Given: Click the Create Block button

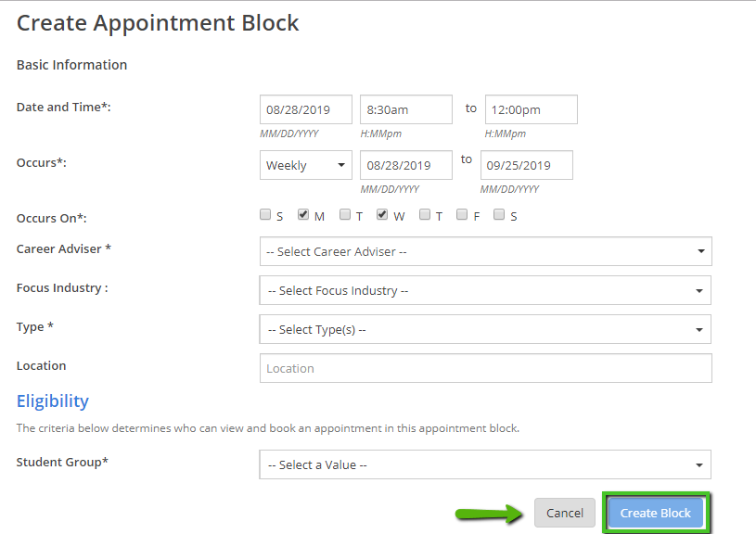Looking at the screenshot, I should (x=656, y=513).
